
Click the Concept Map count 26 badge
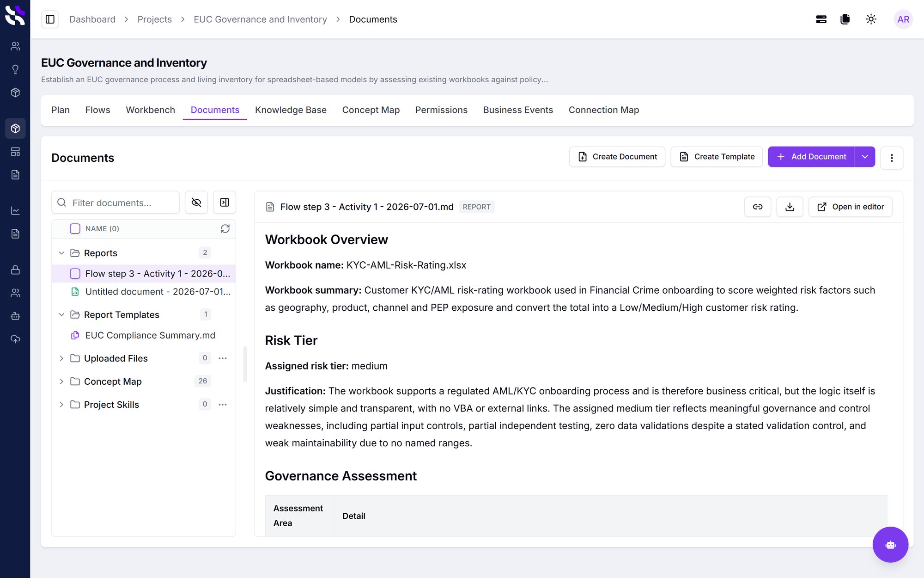pos(202,381)
